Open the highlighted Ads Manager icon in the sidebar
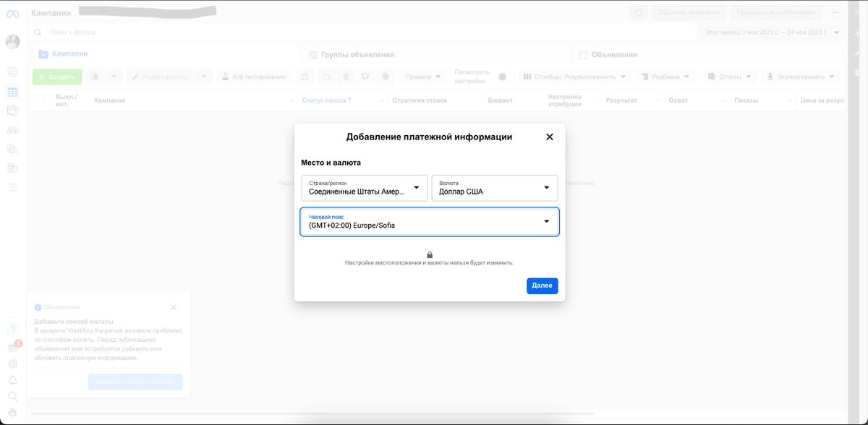 click(12, 93)
